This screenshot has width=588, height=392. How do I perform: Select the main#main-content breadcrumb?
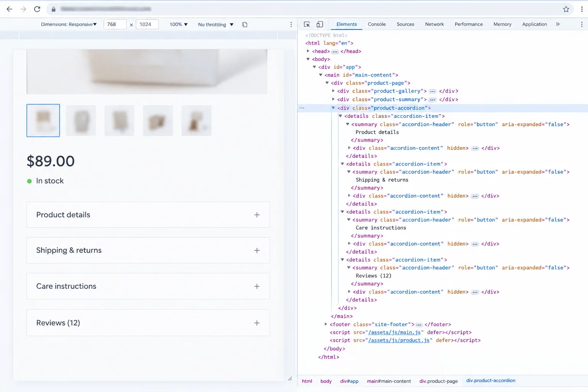[389, 381]
